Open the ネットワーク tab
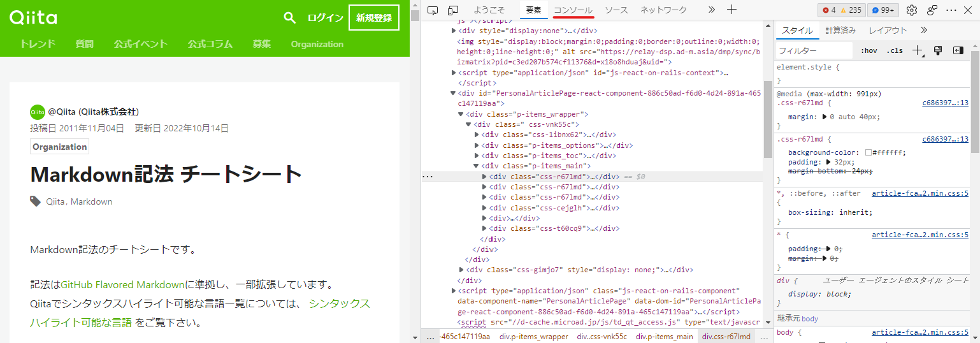 click(x=663, y=10)
